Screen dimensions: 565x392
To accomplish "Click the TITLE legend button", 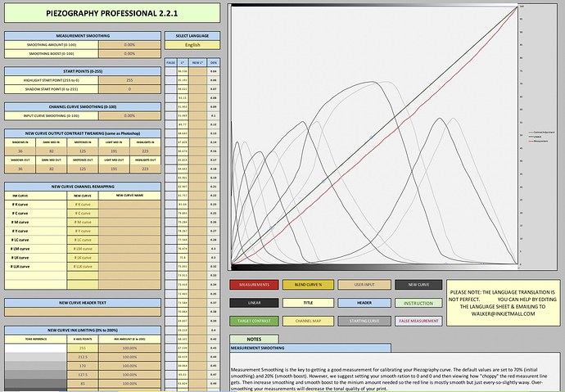I will 308,303.
